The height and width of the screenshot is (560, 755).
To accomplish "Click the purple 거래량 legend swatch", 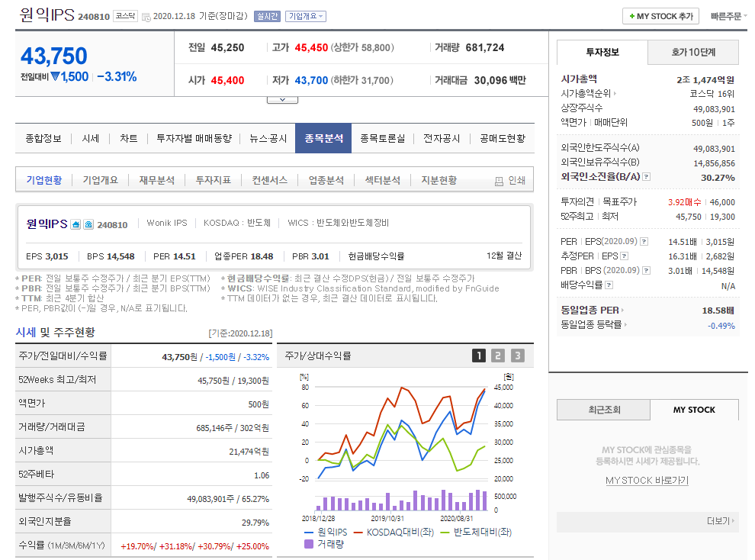I will pyautogui.click(x=309, y=544).
